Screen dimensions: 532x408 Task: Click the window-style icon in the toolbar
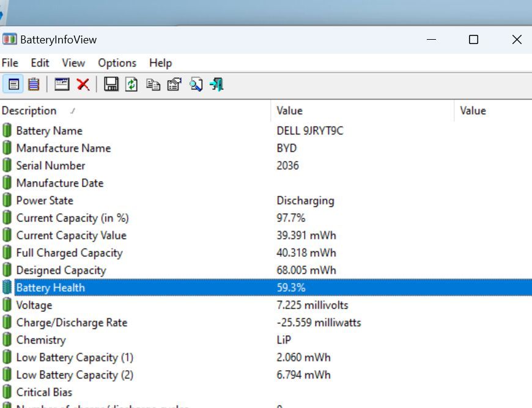62,84
